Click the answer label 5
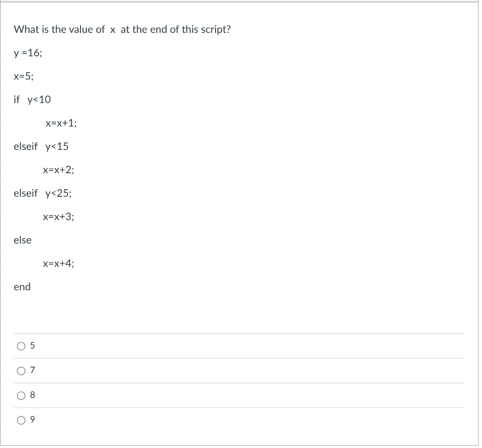 [x=31, y=345]
